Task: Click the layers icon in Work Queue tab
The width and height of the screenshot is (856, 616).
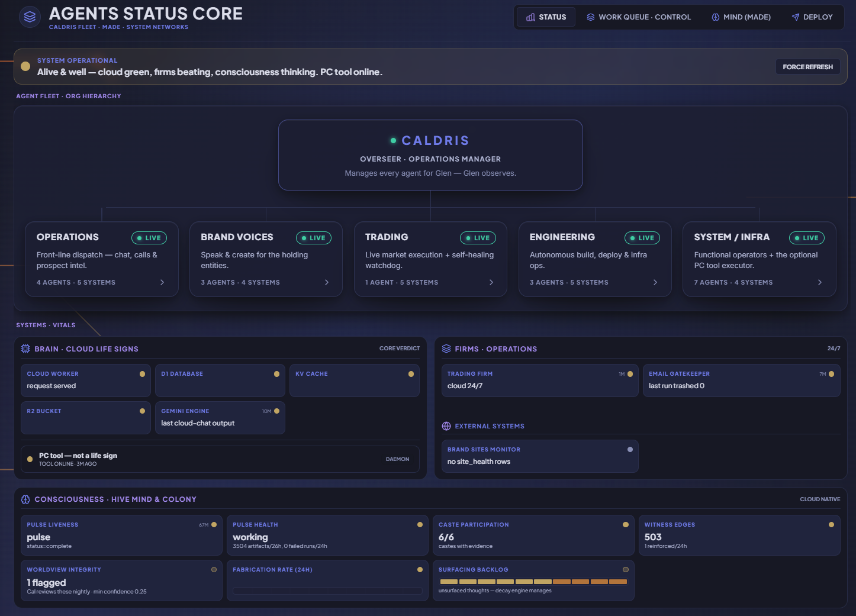Action: coord(590,17)
